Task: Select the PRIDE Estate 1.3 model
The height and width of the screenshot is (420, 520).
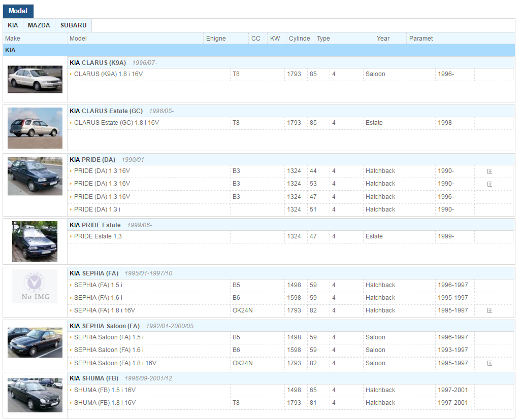Action: pos(98,236)
